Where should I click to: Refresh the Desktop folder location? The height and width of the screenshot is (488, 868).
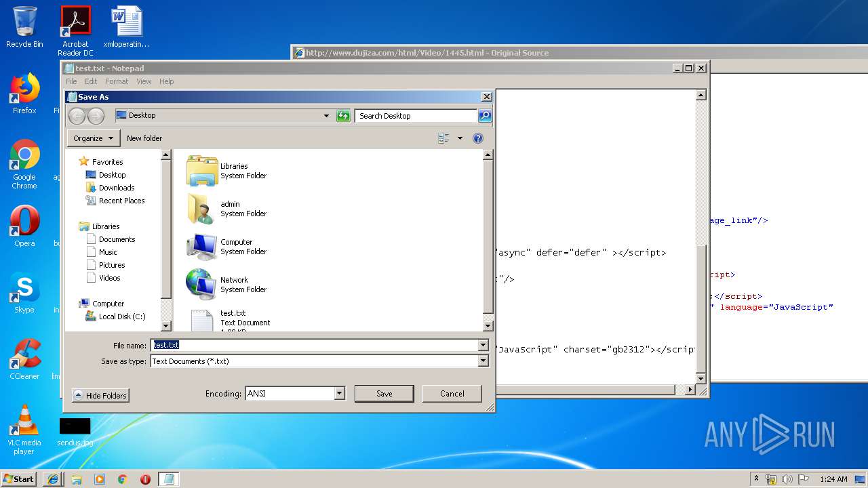pyautogui.click(x=343, y=116)
